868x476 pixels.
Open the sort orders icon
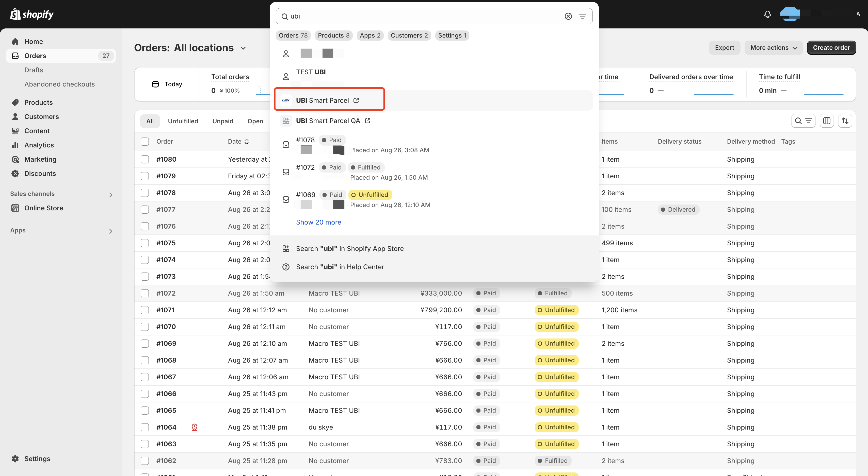(x=845, y=121)
